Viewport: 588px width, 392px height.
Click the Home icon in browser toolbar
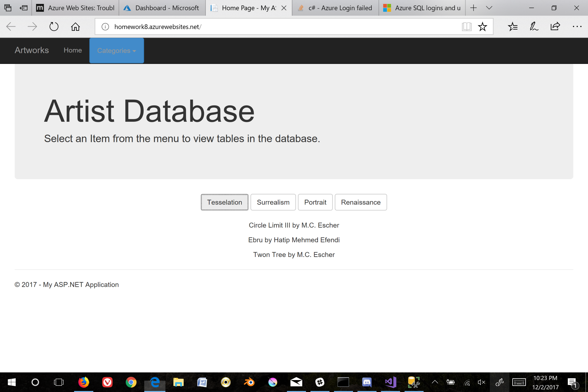pyautogui.click(x=75, y=27)
